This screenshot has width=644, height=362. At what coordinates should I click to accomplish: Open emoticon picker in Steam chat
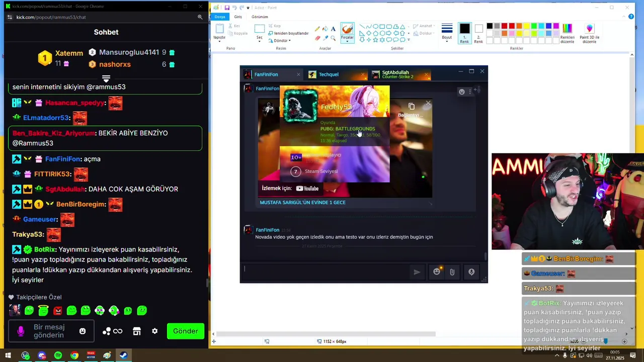coord(437,271)
